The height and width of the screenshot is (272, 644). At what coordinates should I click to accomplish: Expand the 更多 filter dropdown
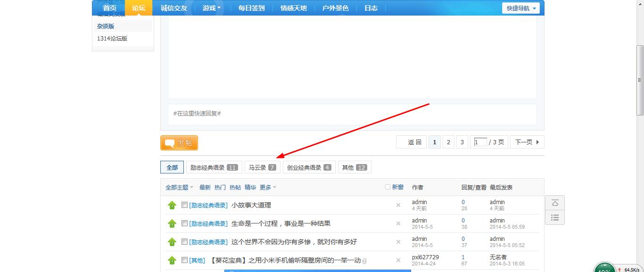268,187
